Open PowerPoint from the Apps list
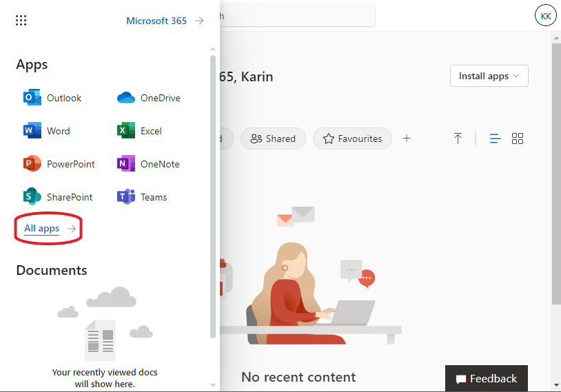The image size is (561, 392). 59,164
